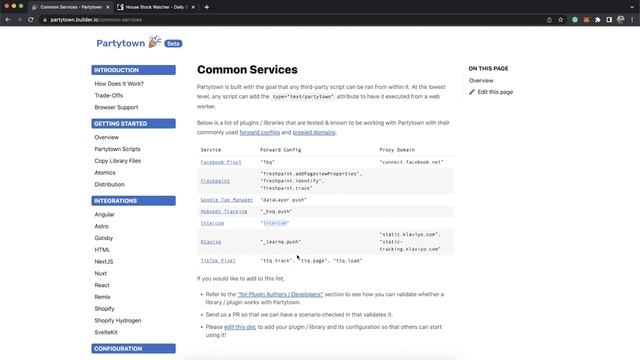Click the address bar URL
The image size is (640, 360).
coord(96,20)
